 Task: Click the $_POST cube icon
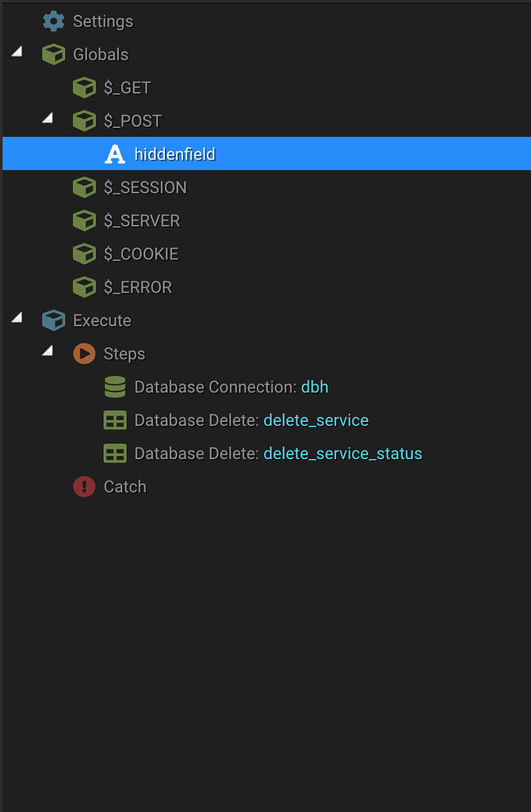(x=84, y=121)
